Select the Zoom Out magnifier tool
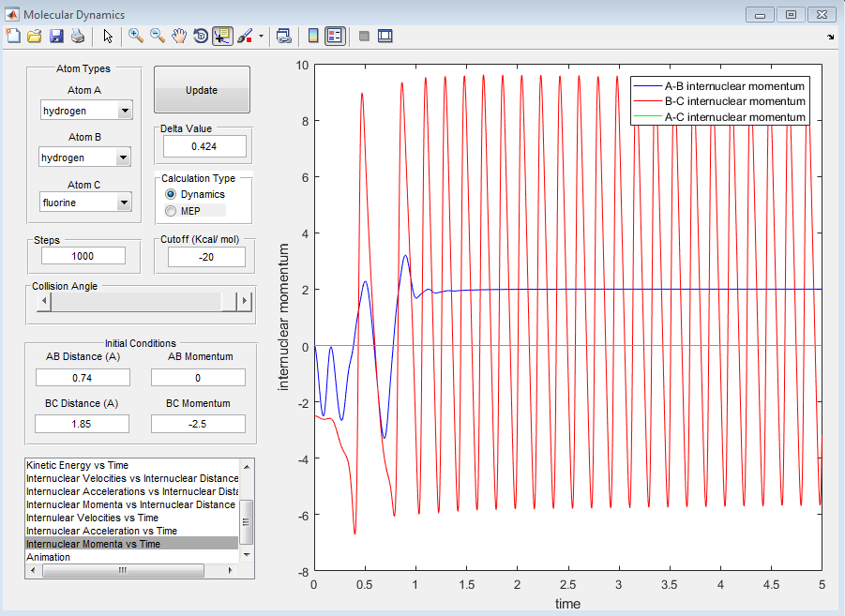The height and width of the screenshot is (616, 845). [x=158, y=37]
